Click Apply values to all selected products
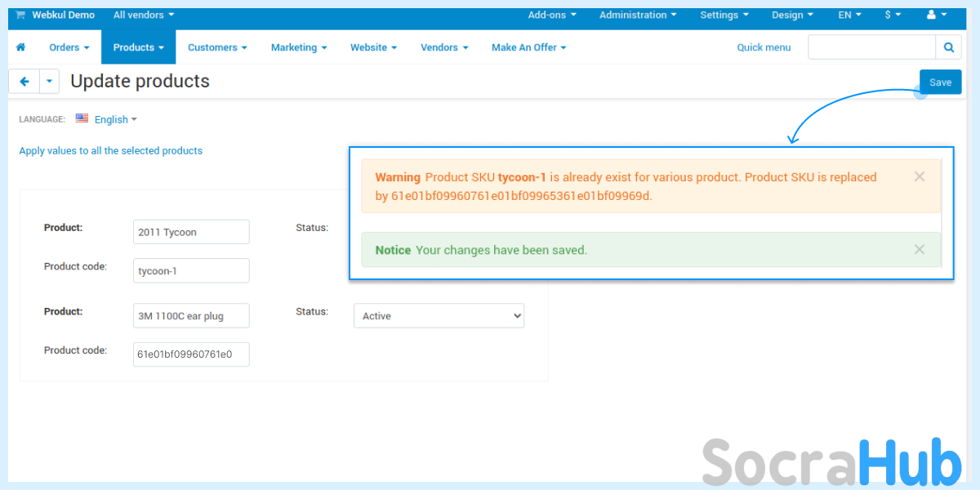 (110, 150)
